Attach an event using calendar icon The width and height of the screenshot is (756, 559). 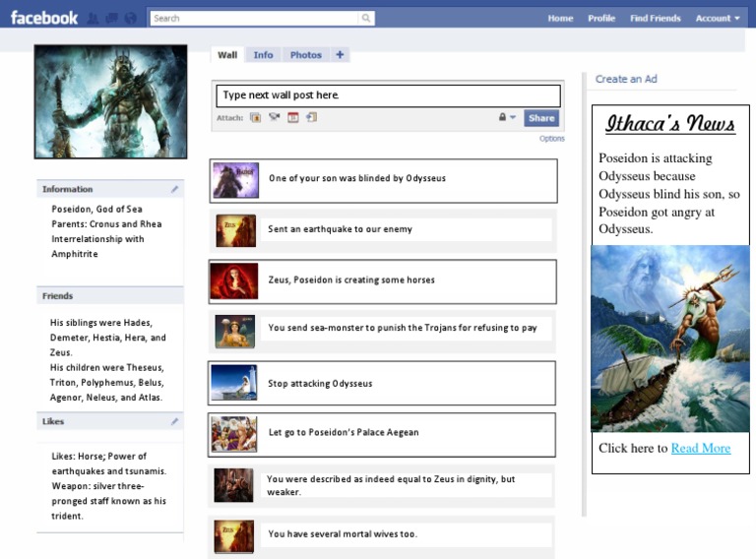(x=293, y=117)
